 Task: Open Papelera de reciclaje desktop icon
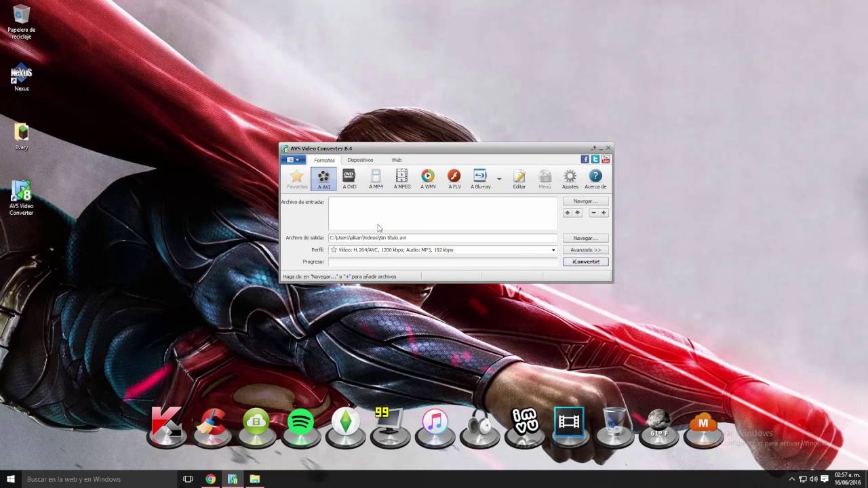click(x=22, y=22)
